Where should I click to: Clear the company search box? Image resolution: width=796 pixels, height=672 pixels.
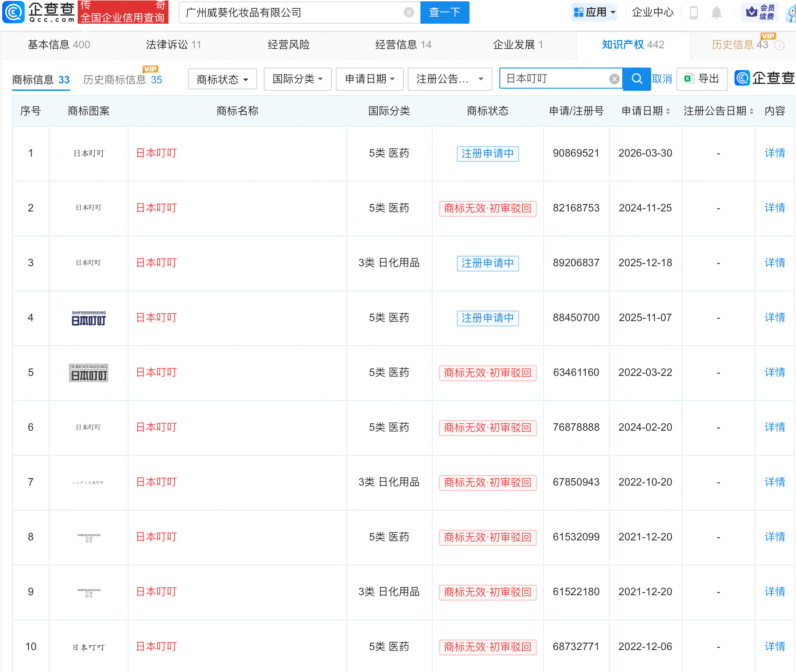tap(409, 12)
